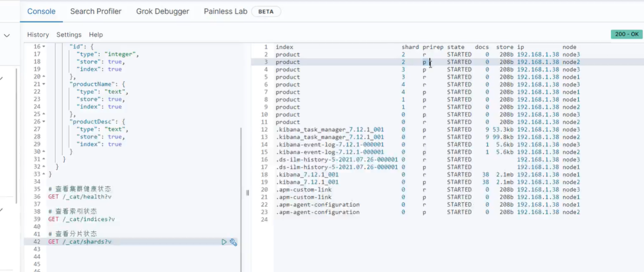
Task: Click the comment line '# 查看索引状态'
Action: coord(72,212)
